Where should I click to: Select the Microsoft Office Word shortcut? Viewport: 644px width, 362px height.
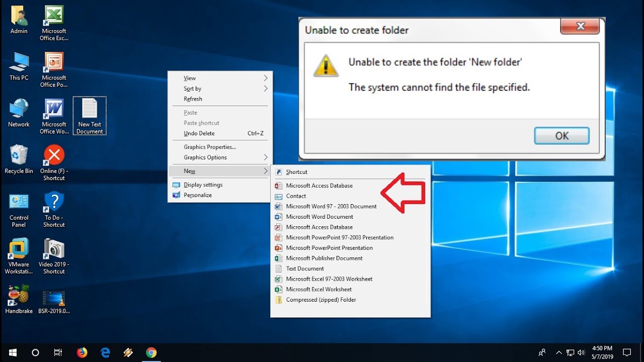54,117
